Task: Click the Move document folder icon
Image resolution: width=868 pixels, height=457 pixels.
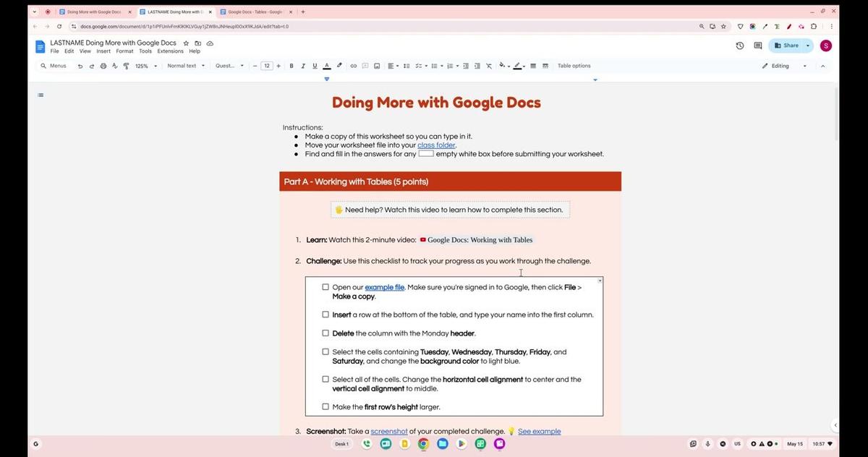Action: 197,43
